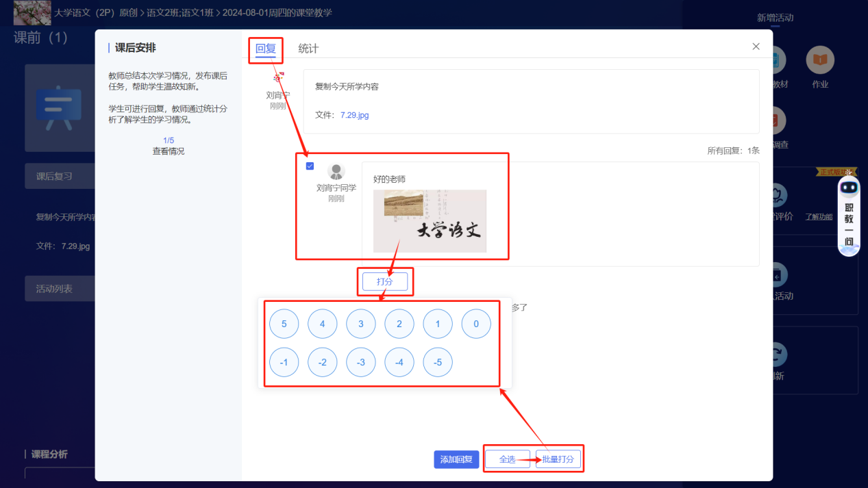
Task: Select score 5 for the reply
Action: coord(284,324)
